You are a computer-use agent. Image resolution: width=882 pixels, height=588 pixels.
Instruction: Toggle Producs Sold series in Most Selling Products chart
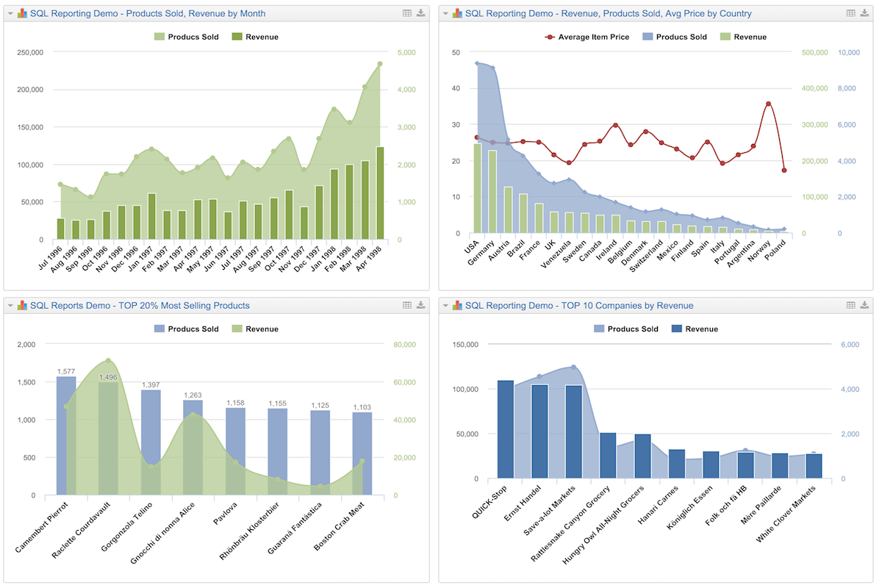(x=185, y=329)
